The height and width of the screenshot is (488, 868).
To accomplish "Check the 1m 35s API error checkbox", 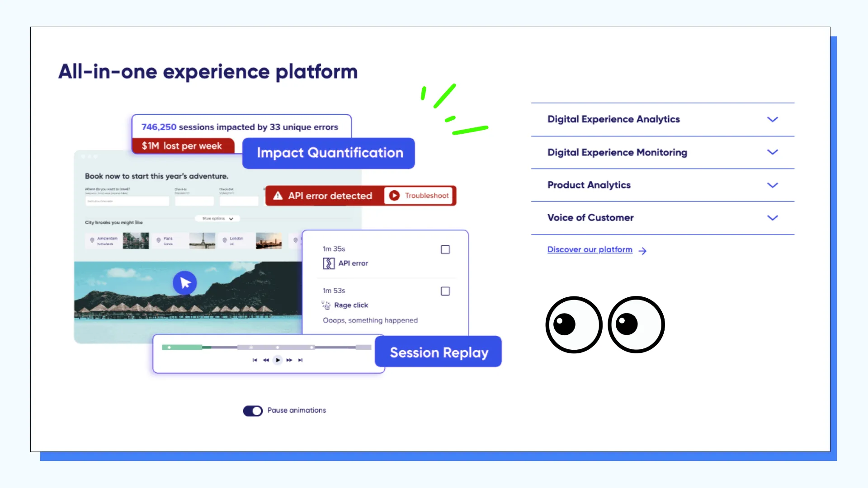I will point(445,249).
